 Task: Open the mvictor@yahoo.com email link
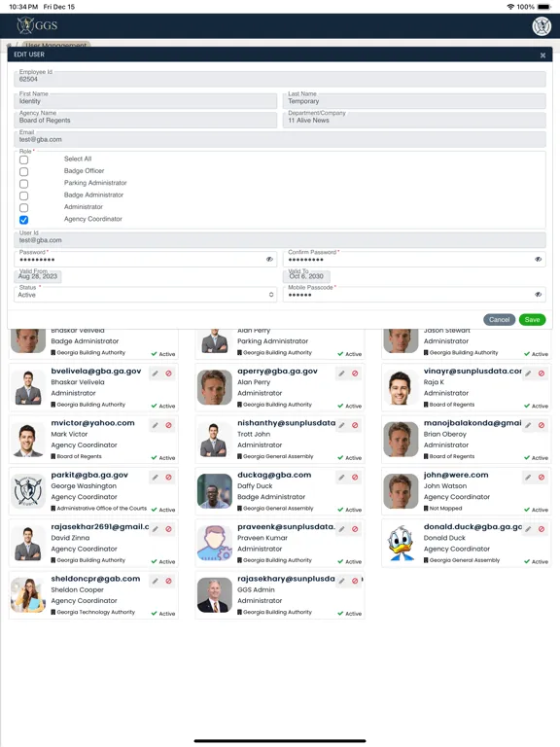93,423
